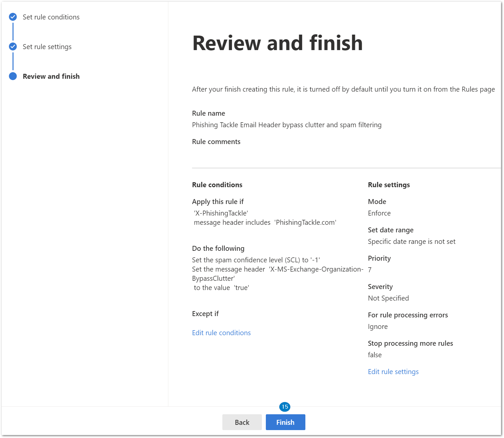Click the 'false' stop processing value

(375, 355)
